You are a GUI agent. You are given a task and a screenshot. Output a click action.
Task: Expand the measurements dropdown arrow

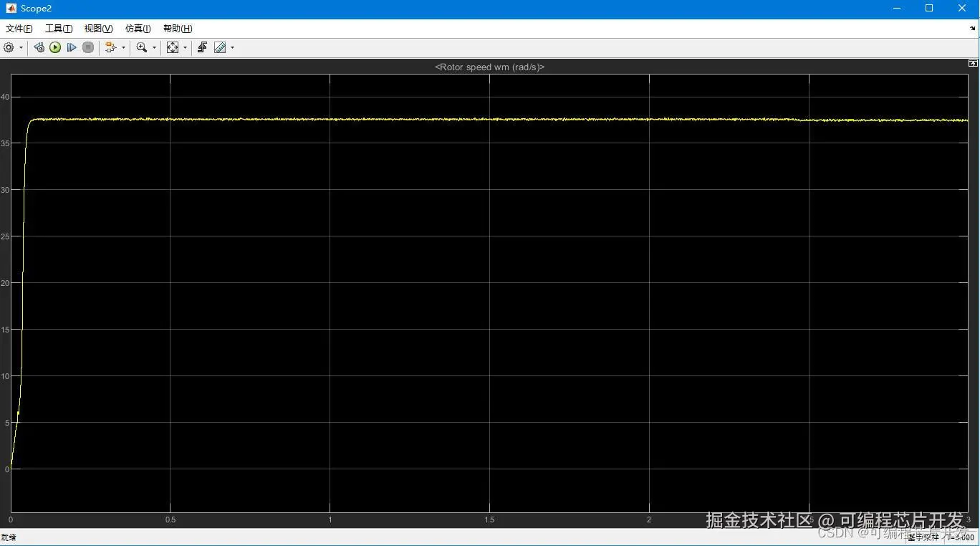click(232, 48)
